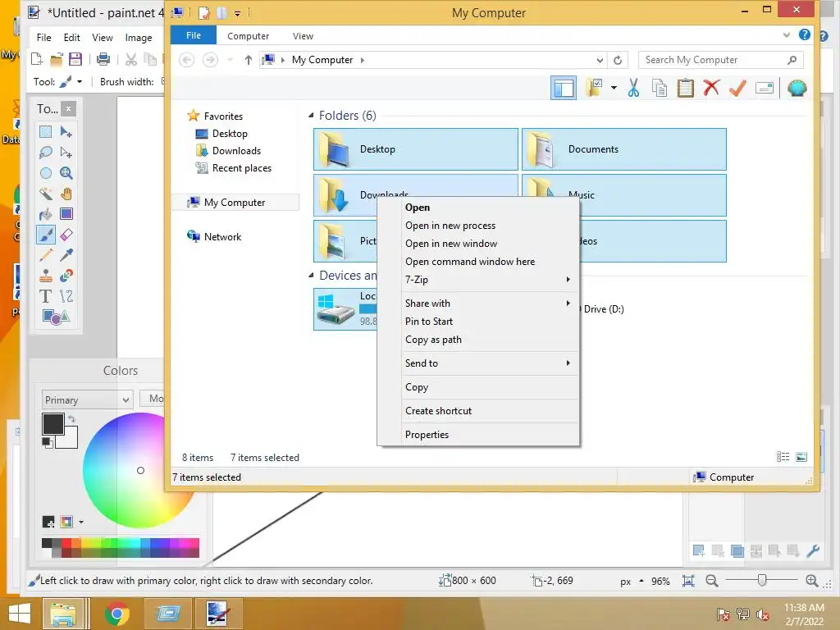Open the File tab in My Computer
Screen dimensions: 840x630
pyautogui.click(x=194, y=35)
